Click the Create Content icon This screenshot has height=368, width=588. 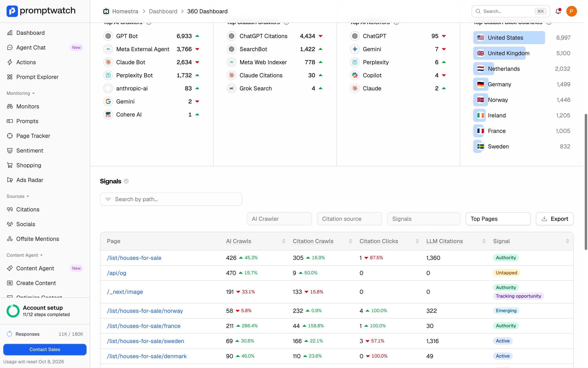pyautogui.click(x=10, y=283)
